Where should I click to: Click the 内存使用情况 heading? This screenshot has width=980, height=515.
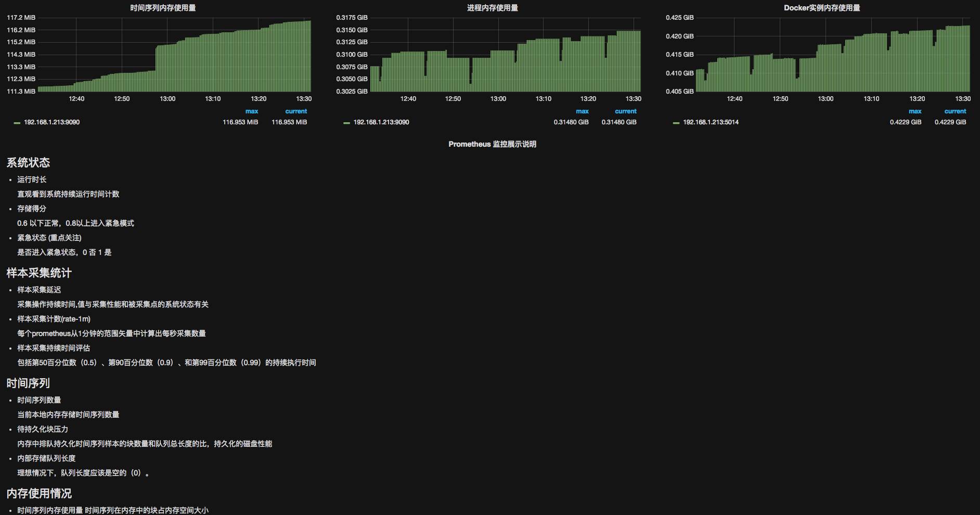pyautogui.click(x=39, y=493)
